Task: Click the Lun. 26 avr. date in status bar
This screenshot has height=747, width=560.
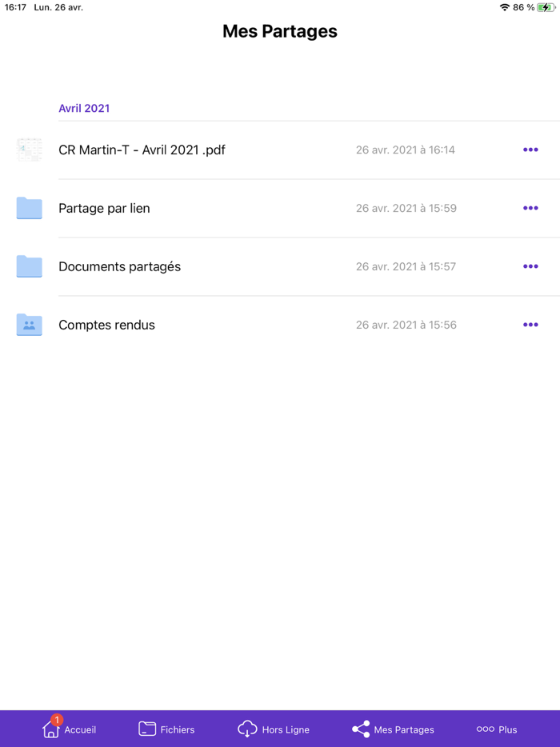Action: pyautogui.click(x=58, y=7)
